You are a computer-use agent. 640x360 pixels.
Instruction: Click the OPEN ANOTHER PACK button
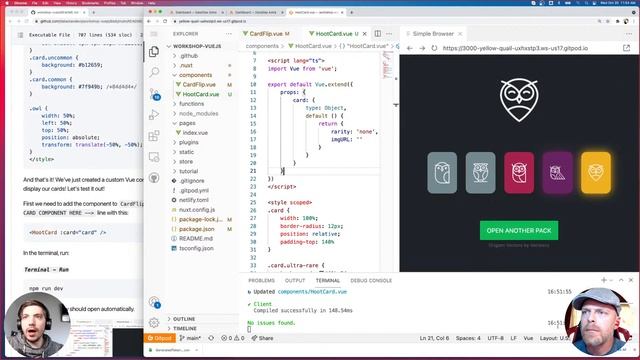[x=519, y=231]
